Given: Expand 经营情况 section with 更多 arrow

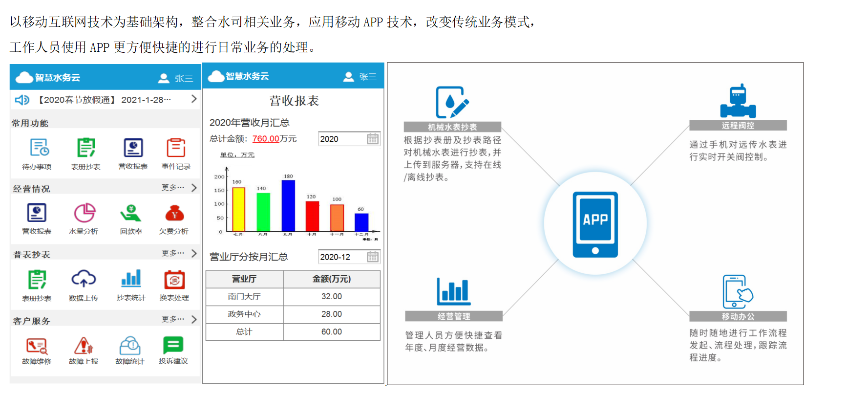Looking at the screenshot, I should pyautogui.click(x=194, y=188).
